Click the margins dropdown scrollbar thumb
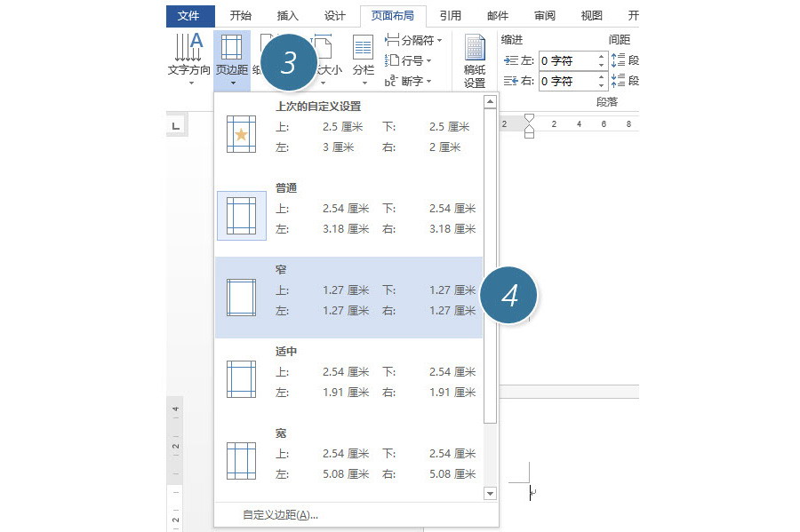 pyautogui.click(x=490, y=266)
